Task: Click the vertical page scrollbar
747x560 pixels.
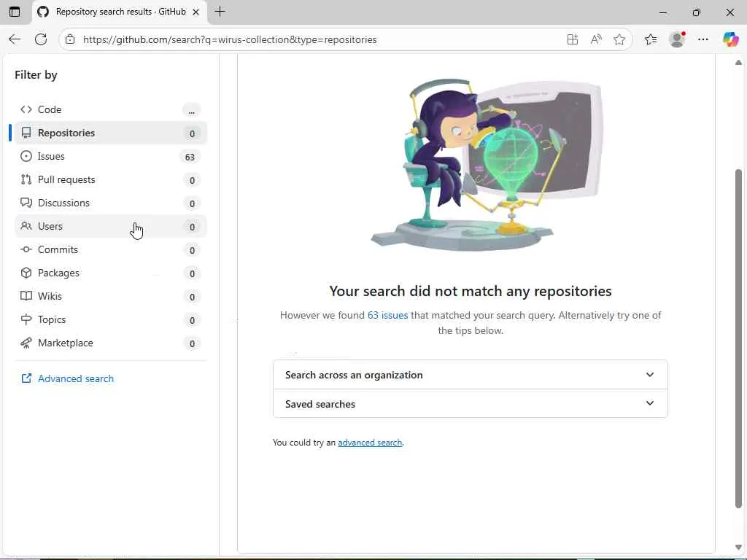Action: [x=738, y=335]
